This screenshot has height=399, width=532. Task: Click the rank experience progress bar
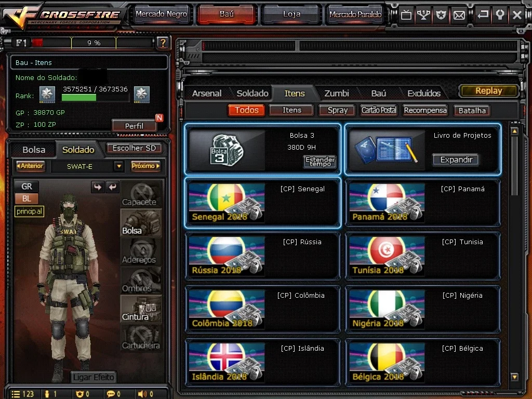coord(96,98)
